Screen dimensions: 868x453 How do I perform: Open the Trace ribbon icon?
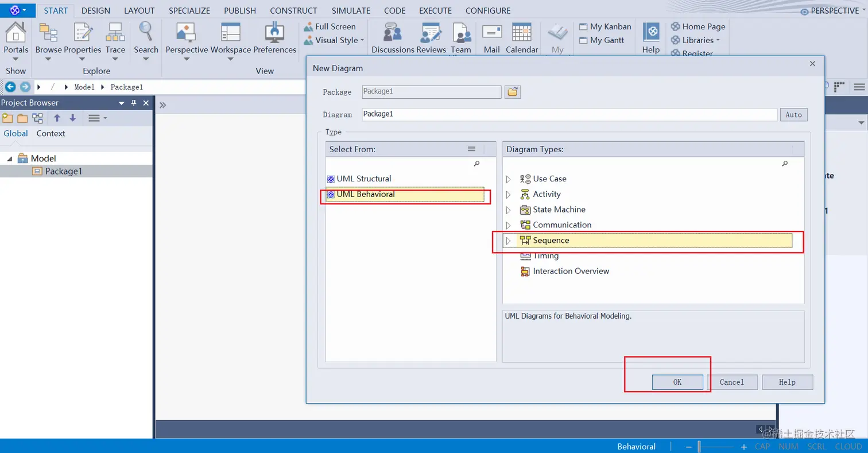click(115, 32)
